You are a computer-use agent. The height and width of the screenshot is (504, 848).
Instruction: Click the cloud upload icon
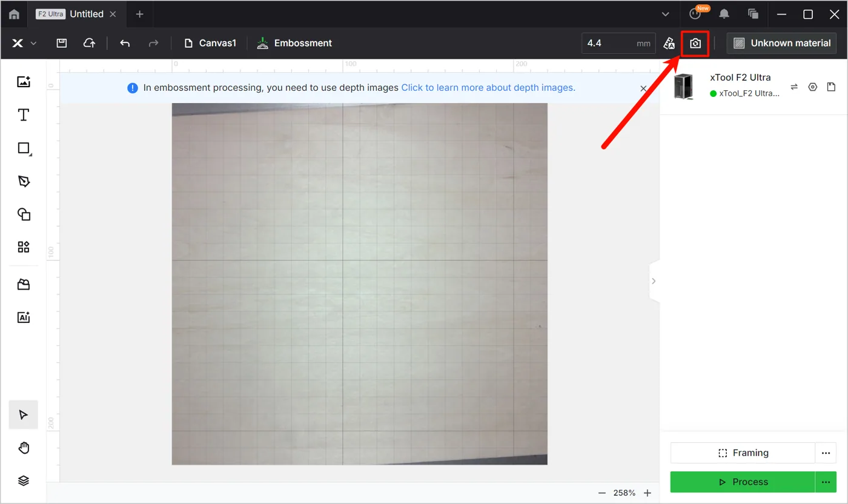[89, 43]
